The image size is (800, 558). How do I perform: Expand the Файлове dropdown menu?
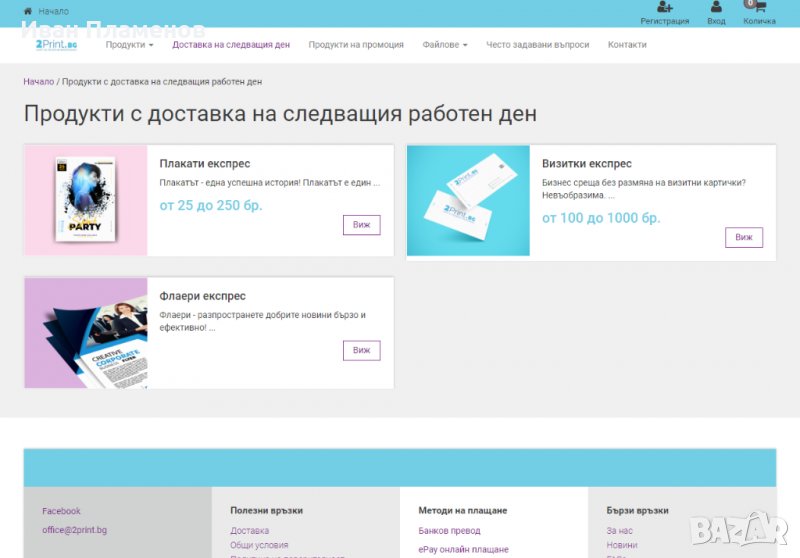[x=445, y=45]
